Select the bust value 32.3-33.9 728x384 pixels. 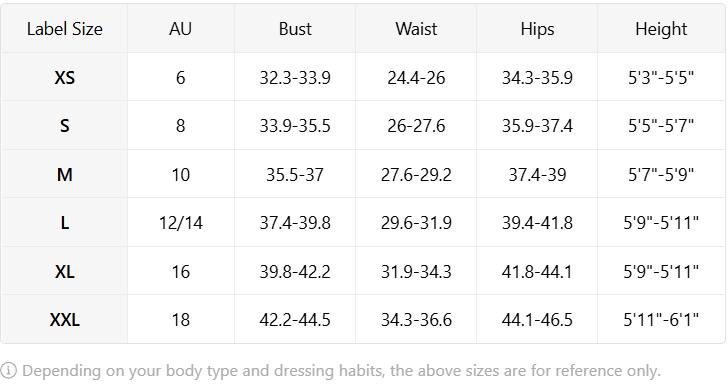[295, 78]
